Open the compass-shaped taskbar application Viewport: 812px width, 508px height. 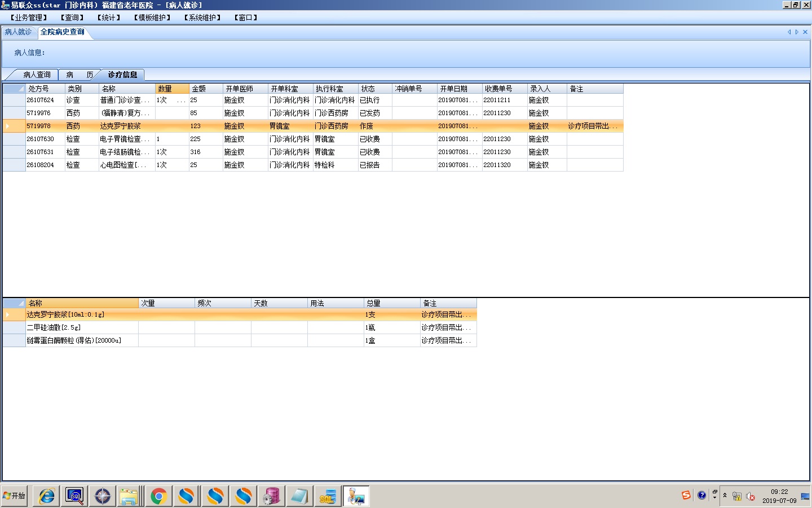tap(103, 496)
